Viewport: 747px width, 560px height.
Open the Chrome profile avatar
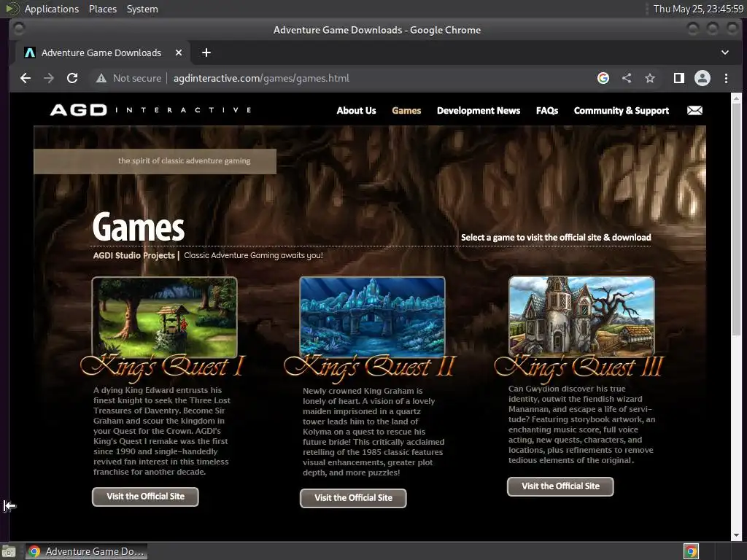703,78
